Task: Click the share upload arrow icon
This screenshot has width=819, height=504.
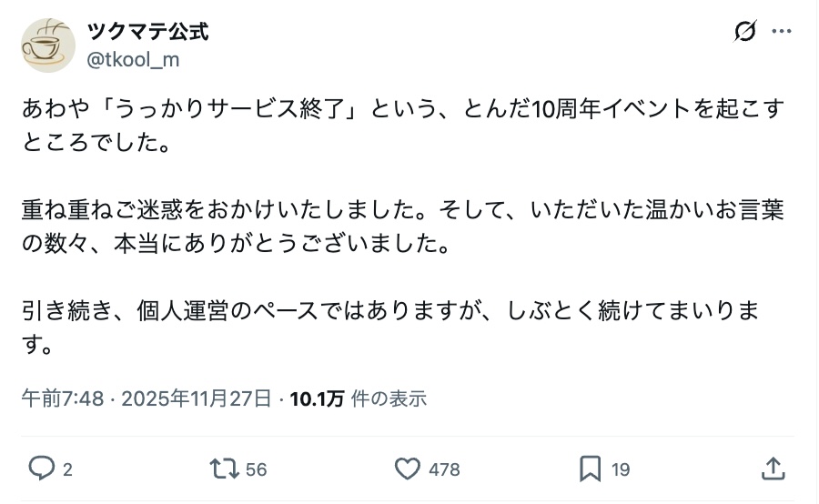Action: 772,469
